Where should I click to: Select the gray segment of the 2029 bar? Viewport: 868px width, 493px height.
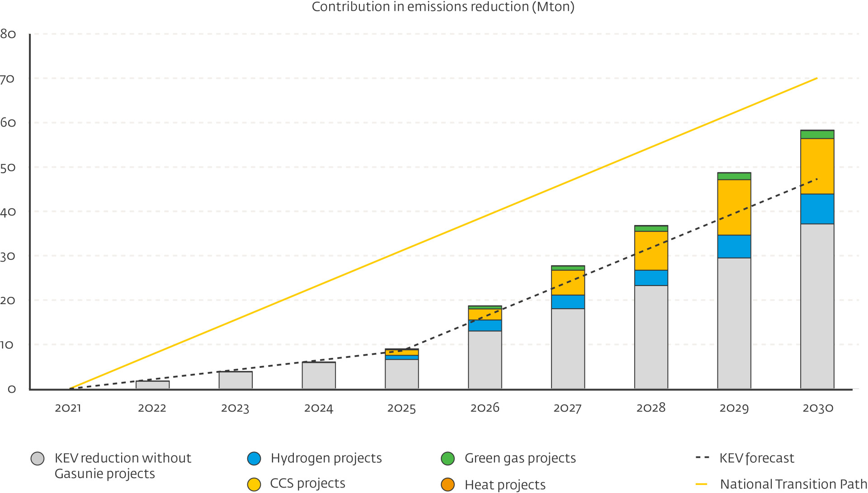click(x=734, y=324)
